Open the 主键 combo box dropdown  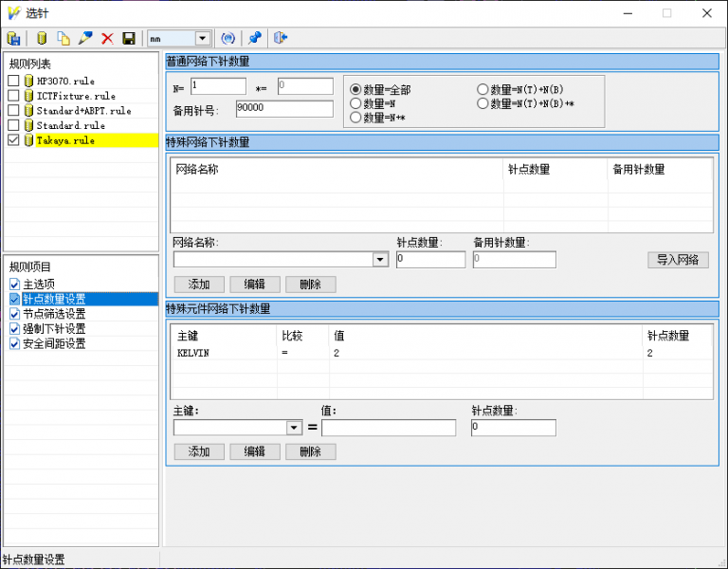pos(294,428)
